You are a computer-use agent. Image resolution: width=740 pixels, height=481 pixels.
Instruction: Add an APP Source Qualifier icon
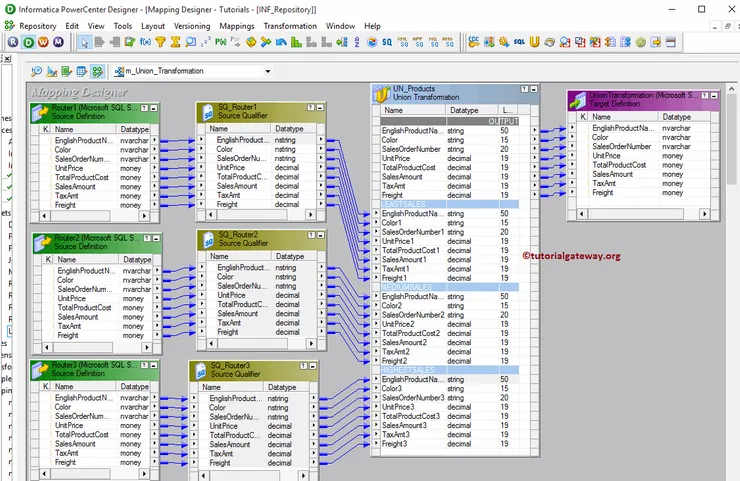coord(418,42)
